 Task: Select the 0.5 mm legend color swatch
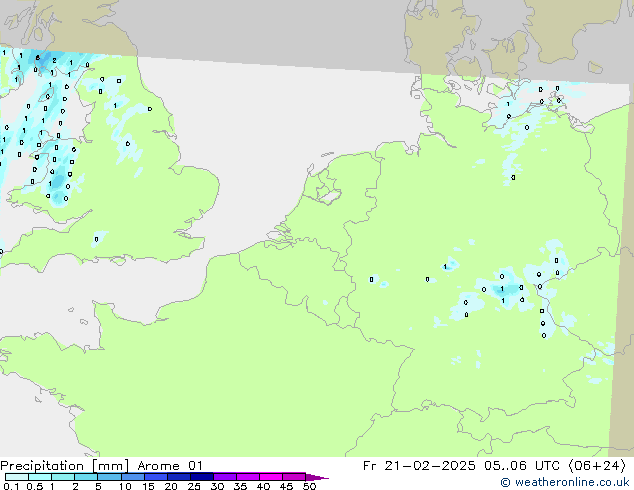(x=40, y=477)
